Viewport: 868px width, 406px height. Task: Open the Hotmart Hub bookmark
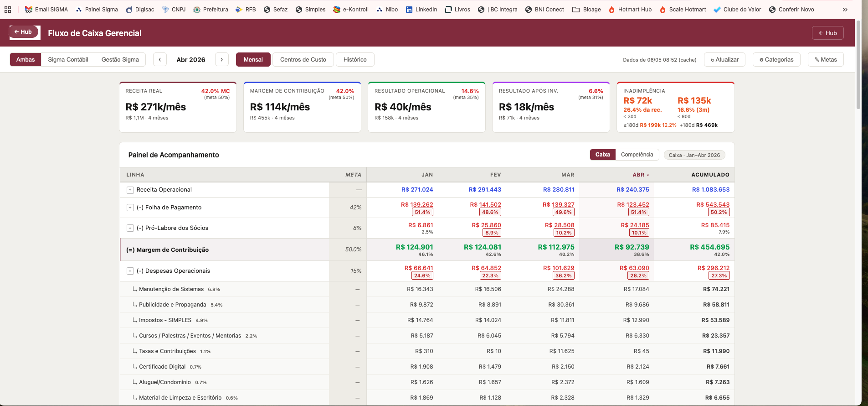coord(630,9)
